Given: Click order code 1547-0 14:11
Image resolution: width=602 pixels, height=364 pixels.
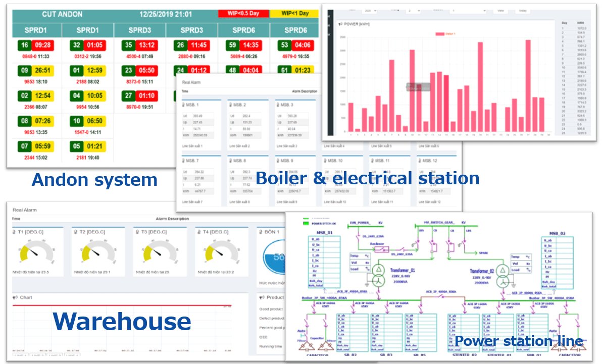Looking at the screenshot, I should pyautogui.click(x=88, y=132).
